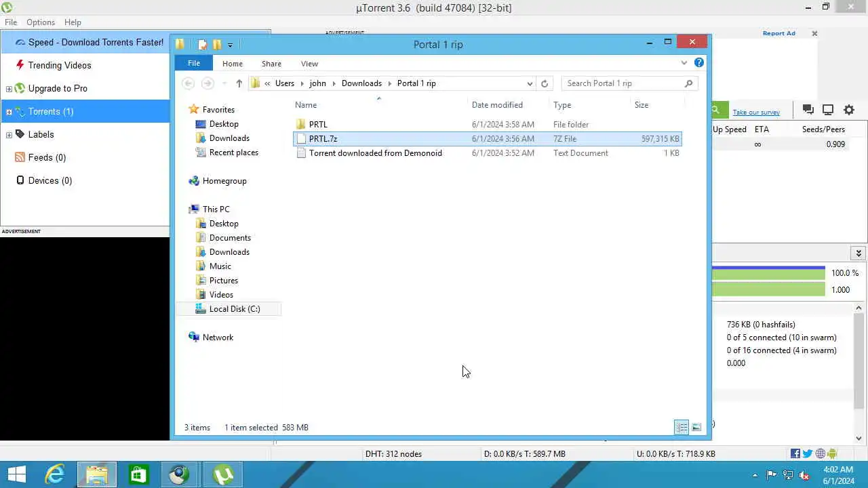Expand the Torrents (1) tree node
868x488 pixels.
click(x=9, y=112)
